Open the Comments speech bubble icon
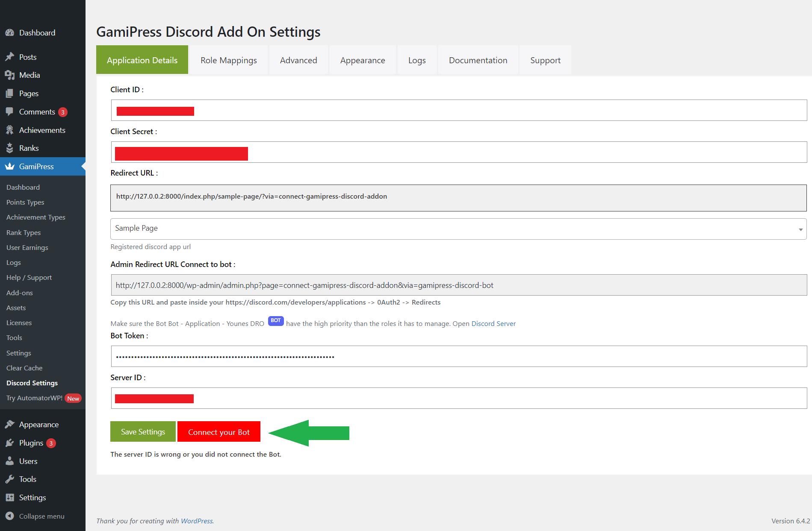 pyautogui.click(x=10, y=111)
